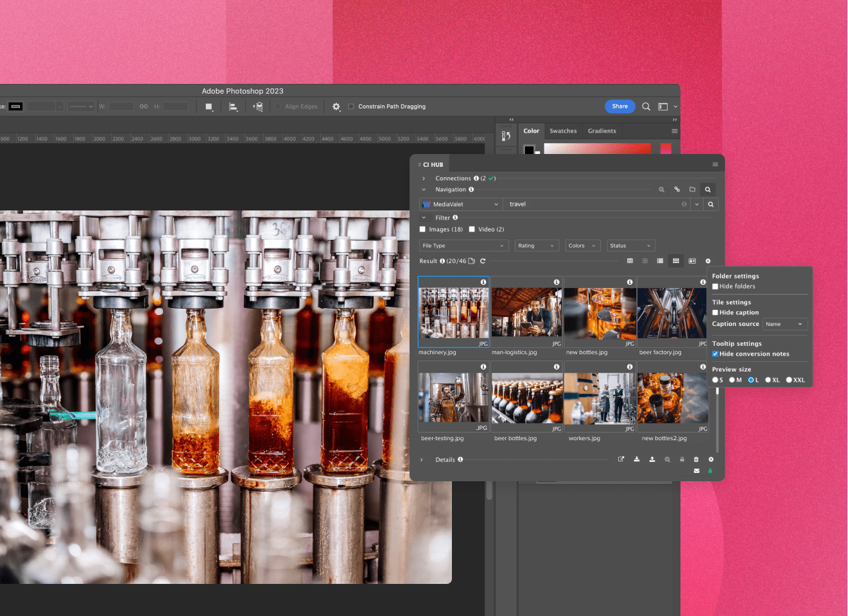The image size is (848, 616).
Task: Collapse the Filter section
Action: 424,218
